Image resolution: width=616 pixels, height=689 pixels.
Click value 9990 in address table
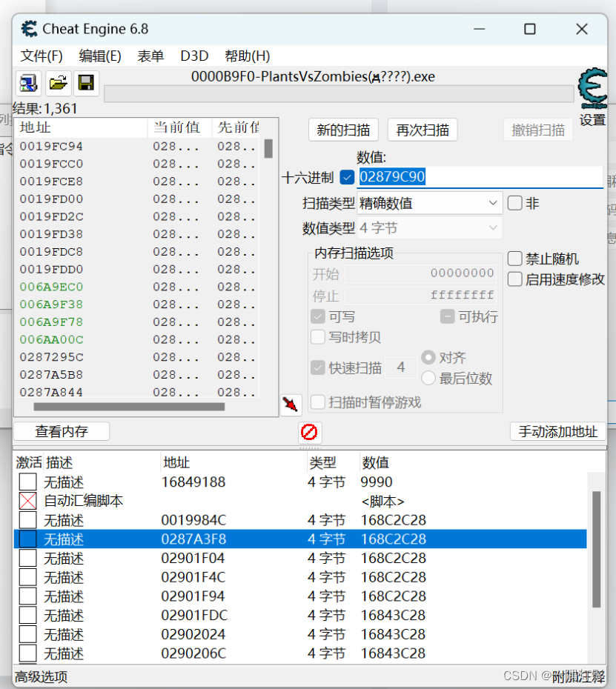click(377, 482)
